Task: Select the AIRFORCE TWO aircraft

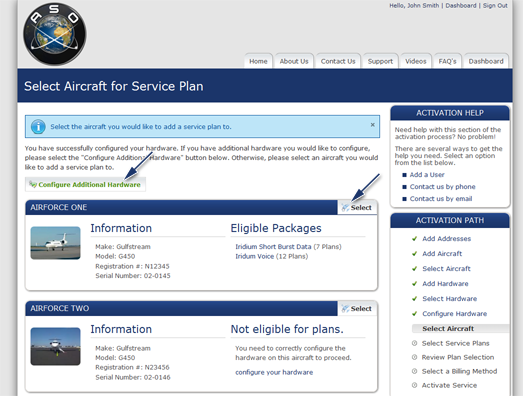Action: (357, 309)
